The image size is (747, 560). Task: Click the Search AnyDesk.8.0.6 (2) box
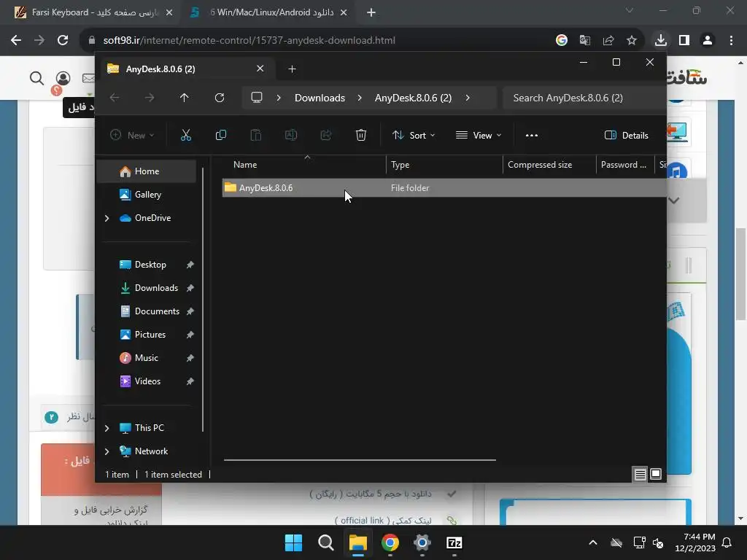pos(584,98)
